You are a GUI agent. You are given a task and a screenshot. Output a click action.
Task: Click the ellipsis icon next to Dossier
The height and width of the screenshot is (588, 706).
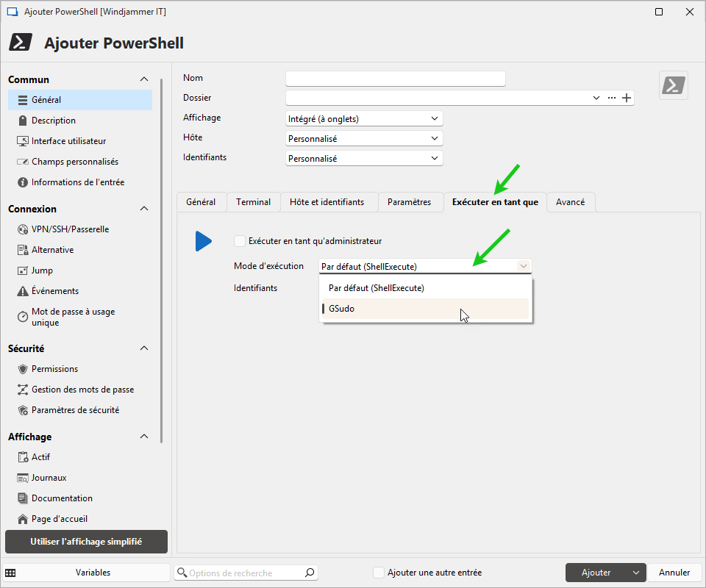tap(612, 98)
